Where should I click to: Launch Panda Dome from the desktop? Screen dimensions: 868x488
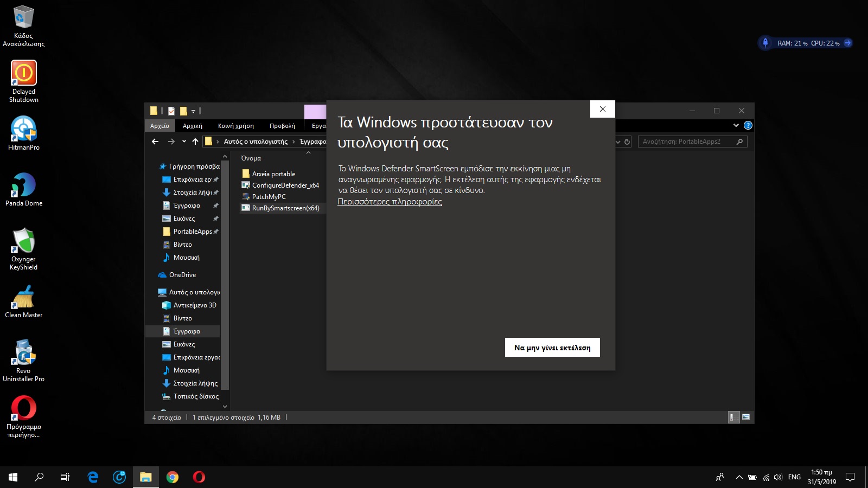23,189
